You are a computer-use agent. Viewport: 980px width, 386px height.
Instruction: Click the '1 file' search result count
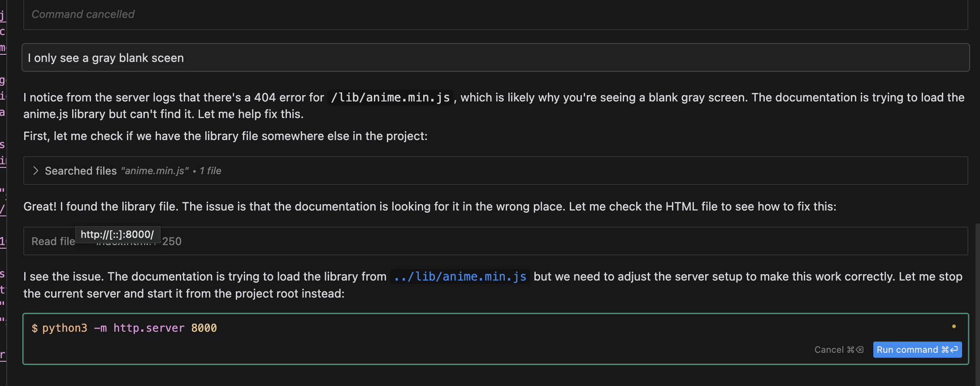tap(210, 171)
